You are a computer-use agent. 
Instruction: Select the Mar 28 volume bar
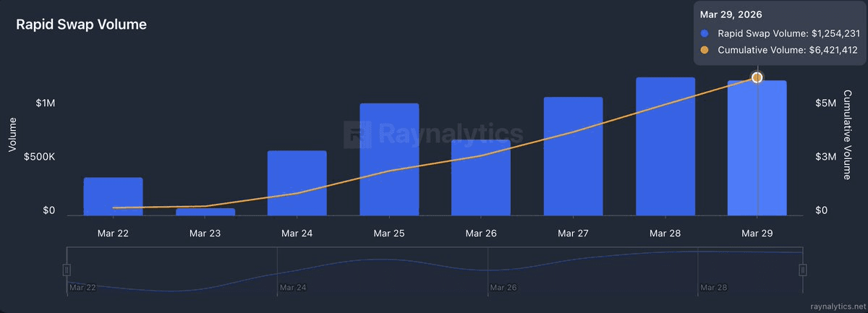pyautogui.click(x=665, y=146)
